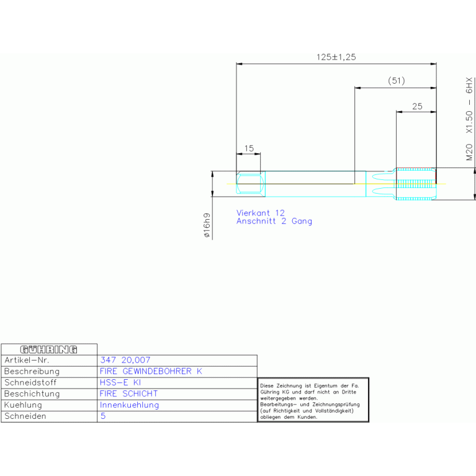Select the article number 347 20,007
Viewport: 476px width, 476px height.
pos(125,360)
